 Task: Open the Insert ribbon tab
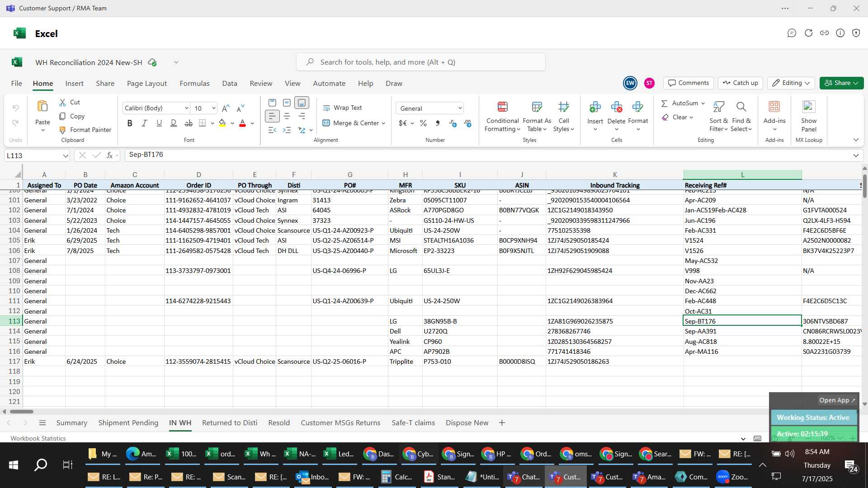pos(74,84)
